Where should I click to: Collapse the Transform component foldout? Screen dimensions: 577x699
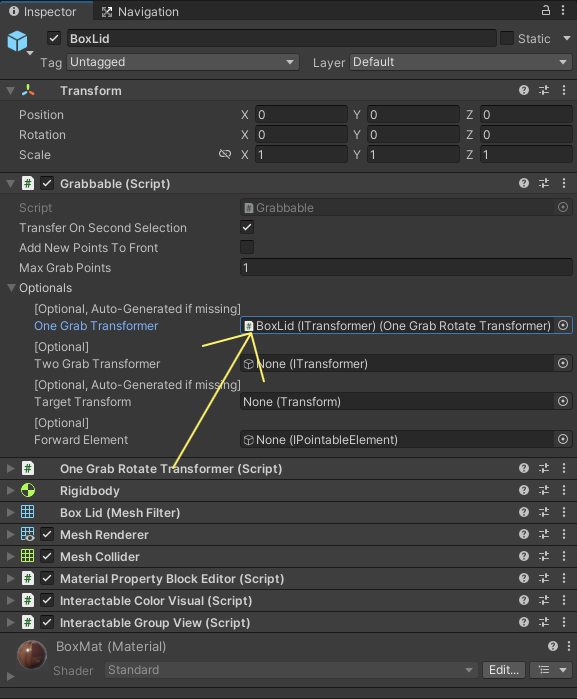pyautogui.click(x=10, y=90)
